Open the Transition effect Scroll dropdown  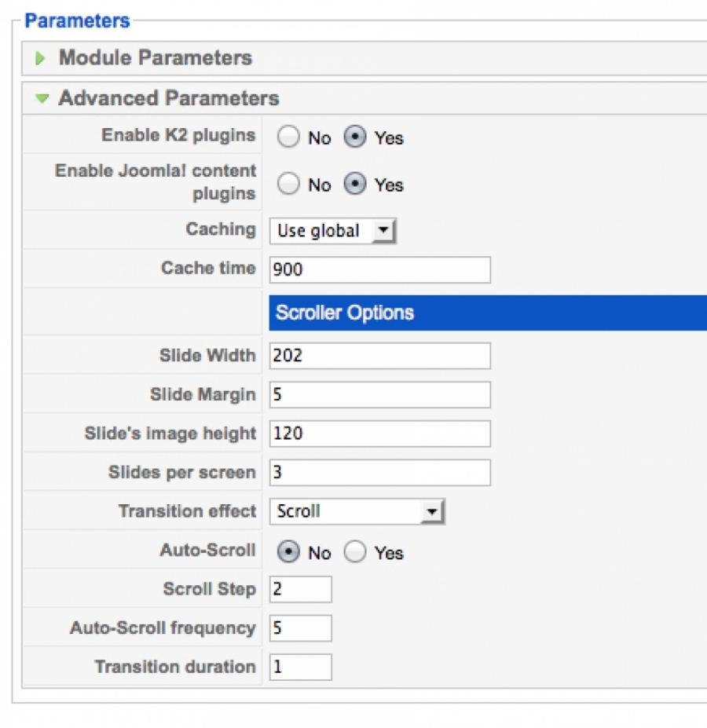pos(357,512)
